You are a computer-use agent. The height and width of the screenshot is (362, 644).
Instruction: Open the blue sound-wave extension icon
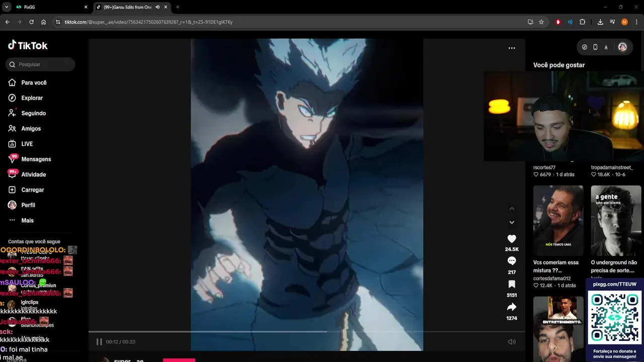570,22
